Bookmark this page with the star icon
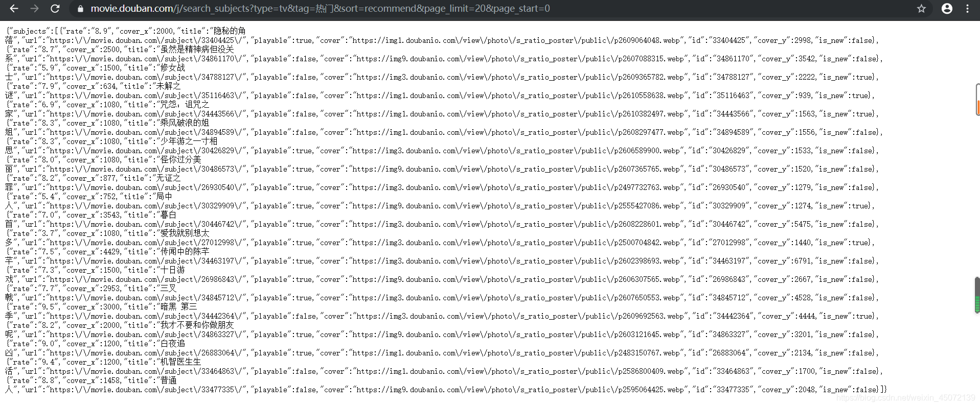This screenshot has height=407, width=980. pyautogui.click(x=921, y=9)
